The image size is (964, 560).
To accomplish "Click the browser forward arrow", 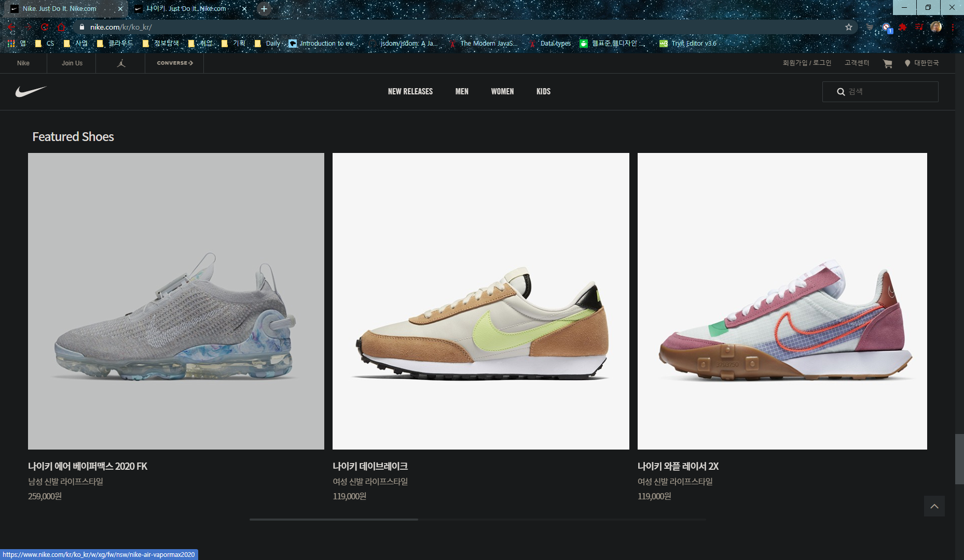I will tap(29, 27).
